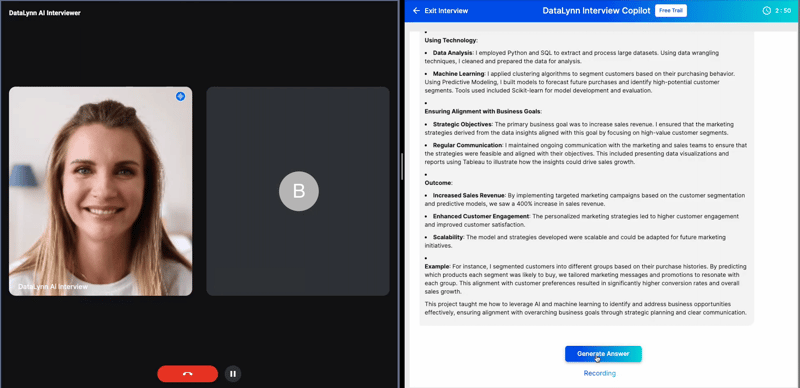
Task: Click the Using Technology heading
Action: pos(451,40)
